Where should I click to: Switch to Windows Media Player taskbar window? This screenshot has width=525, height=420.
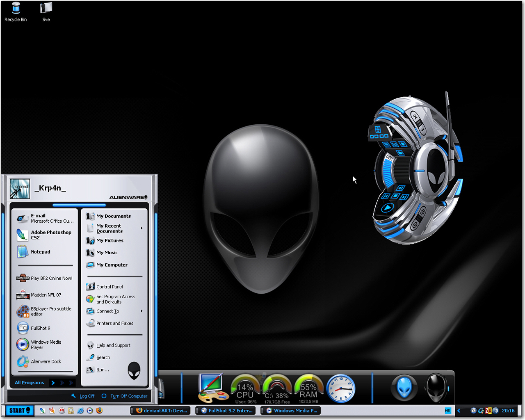(x=291, y=411)
